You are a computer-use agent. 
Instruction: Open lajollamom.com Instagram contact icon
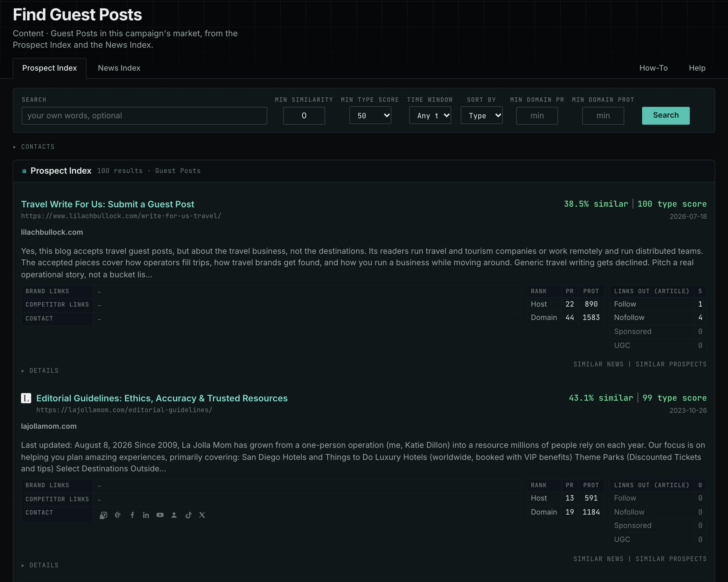tap(104, 515)
